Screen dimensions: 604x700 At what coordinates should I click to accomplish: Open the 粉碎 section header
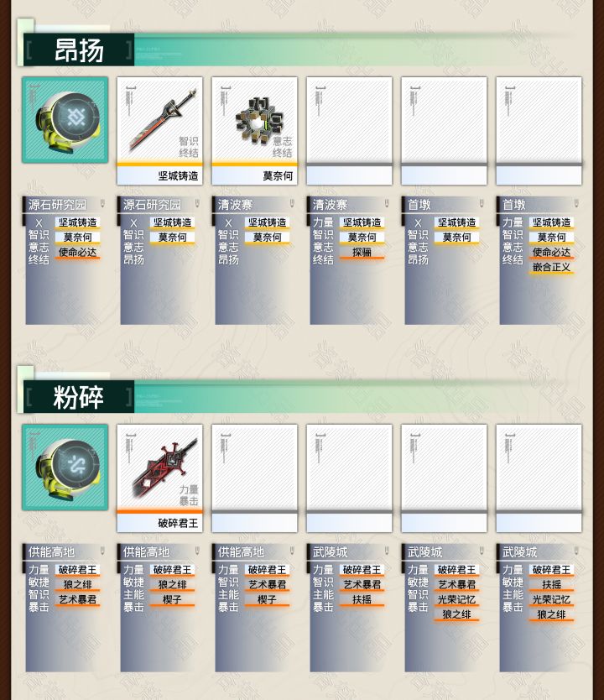click(79, 397)
